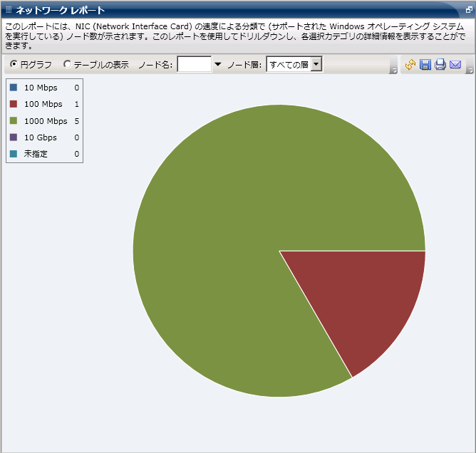Click the count 1 beside 100 Mbps

(x=77, y=104)
